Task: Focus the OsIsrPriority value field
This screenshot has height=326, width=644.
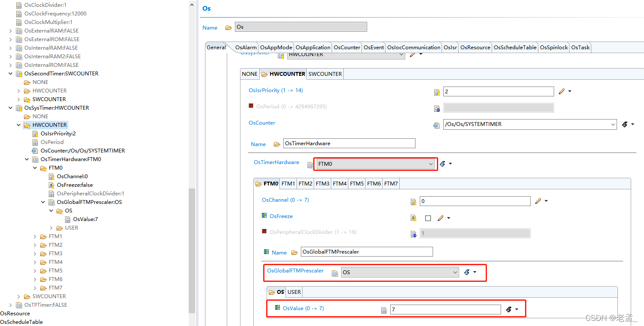Action: (x=499, y=91)
